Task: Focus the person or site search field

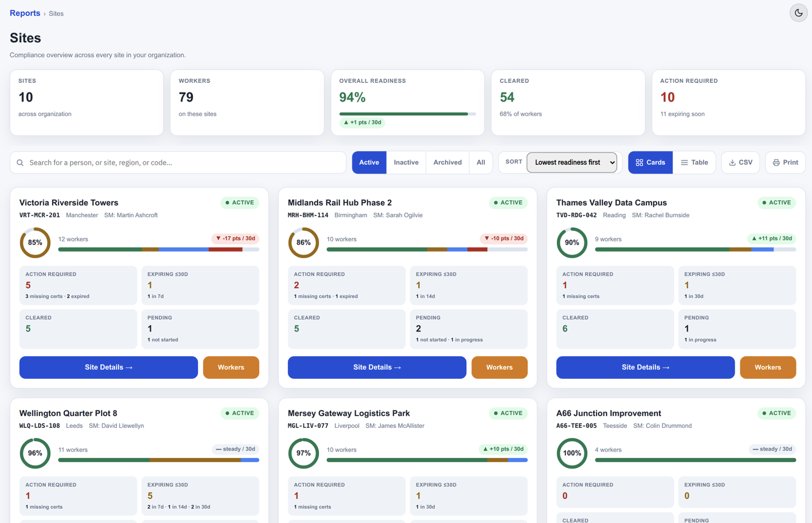Action: coord(178,163)
